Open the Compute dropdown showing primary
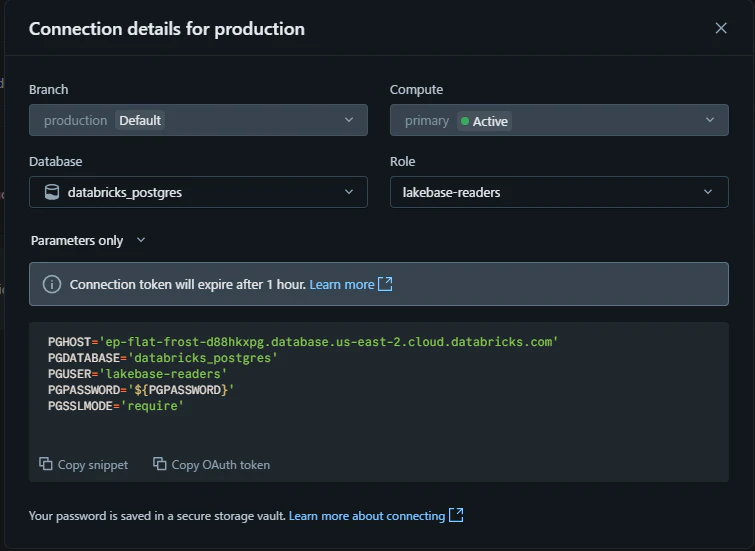 [559, 120]
